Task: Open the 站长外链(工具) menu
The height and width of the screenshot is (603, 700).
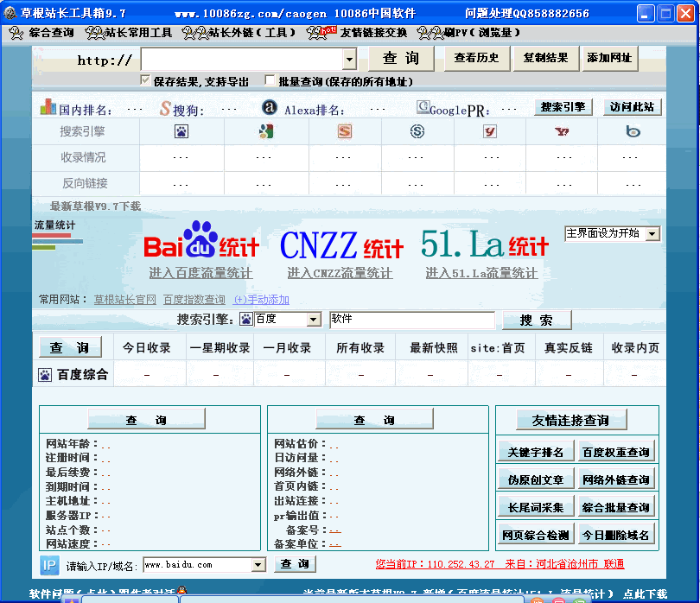Action: [239, 33]
